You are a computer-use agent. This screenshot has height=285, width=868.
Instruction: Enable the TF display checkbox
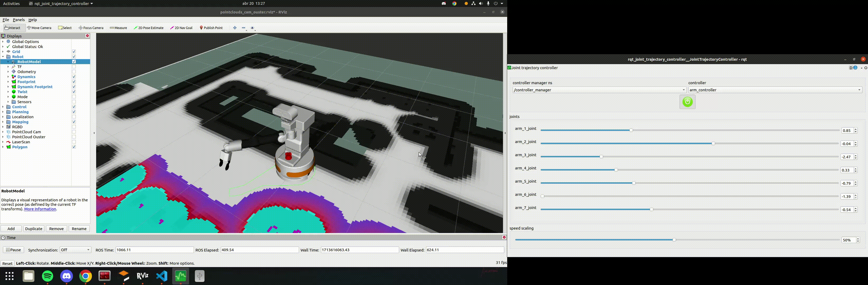[74, 66]
